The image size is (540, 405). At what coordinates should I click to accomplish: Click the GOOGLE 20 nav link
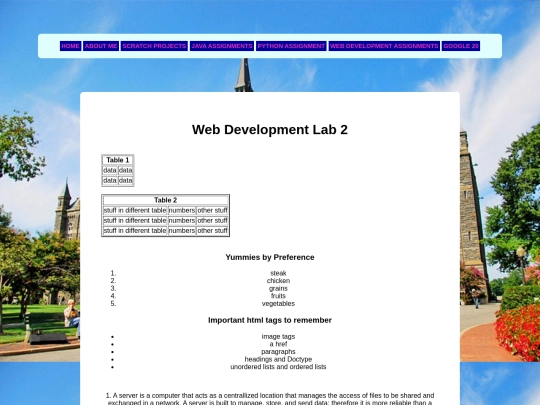[461, 46]
